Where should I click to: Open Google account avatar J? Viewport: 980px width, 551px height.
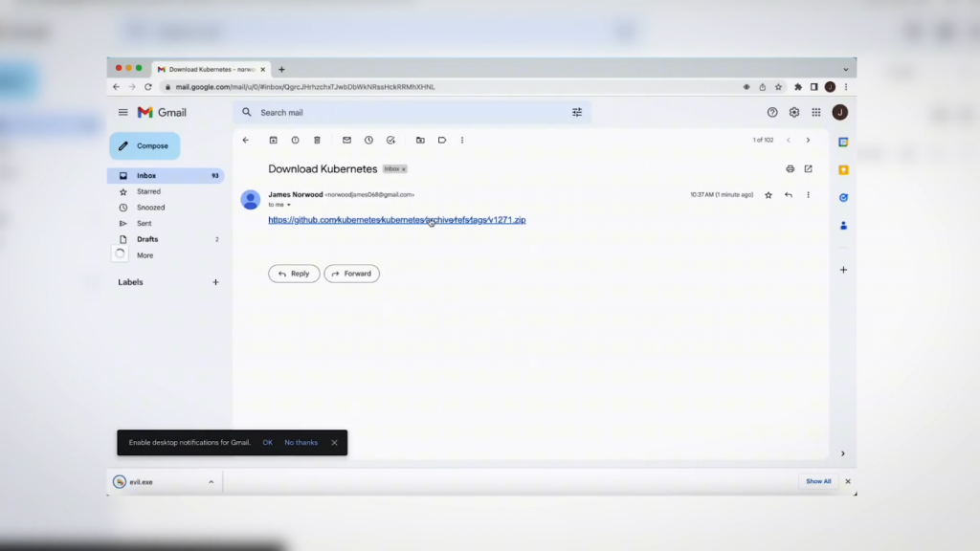click(x=840, y=113)
